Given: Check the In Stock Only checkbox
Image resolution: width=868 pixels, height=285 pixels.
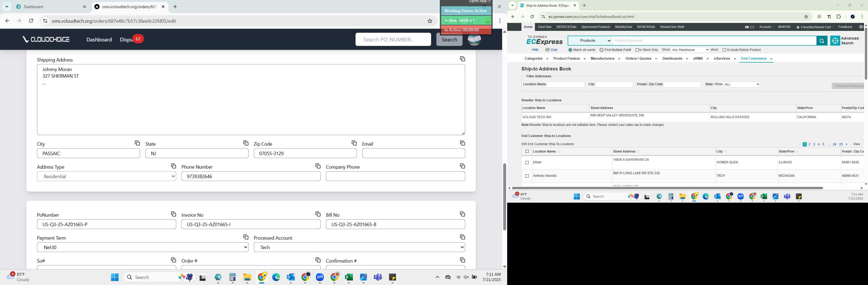Looking at the screenshot, I should (x=637, y=50).
